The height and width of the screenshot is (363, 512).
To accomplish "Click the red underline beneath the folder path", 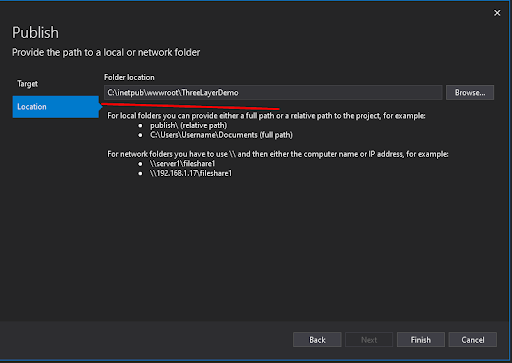I will point(190,106).
